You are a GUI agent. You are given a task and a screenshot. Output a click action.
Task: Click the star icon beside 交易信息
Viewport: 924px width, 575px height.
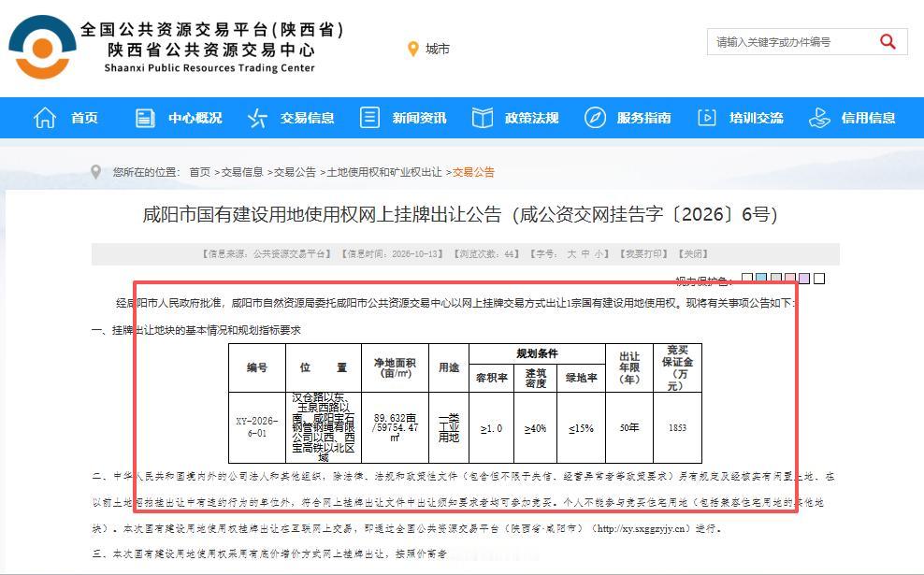pyautogui.click(x=257, y=118)
